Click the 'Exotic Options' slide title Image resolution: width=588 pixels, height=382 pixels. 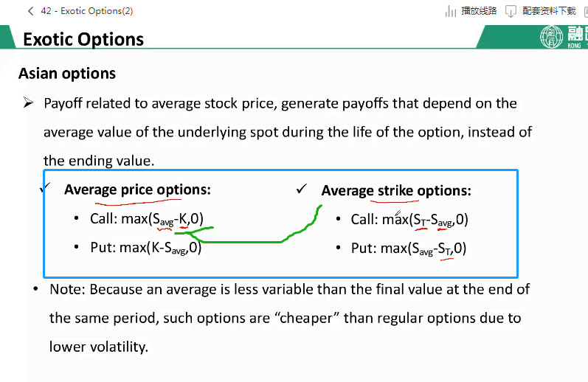(x=83, y=39)
